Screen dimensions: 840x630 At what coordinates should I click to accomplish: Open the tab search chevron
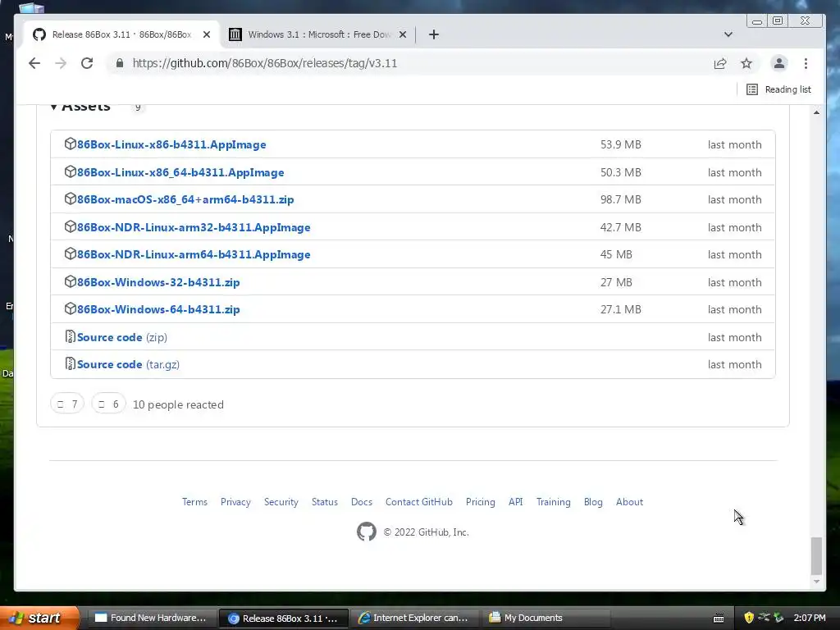point(728,34)
